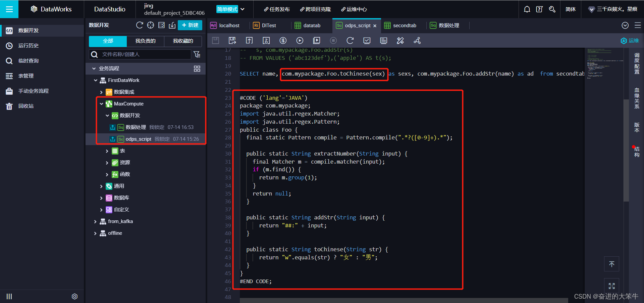
Task: Select the 我负责的 filter tab
Action: point(146,41)
